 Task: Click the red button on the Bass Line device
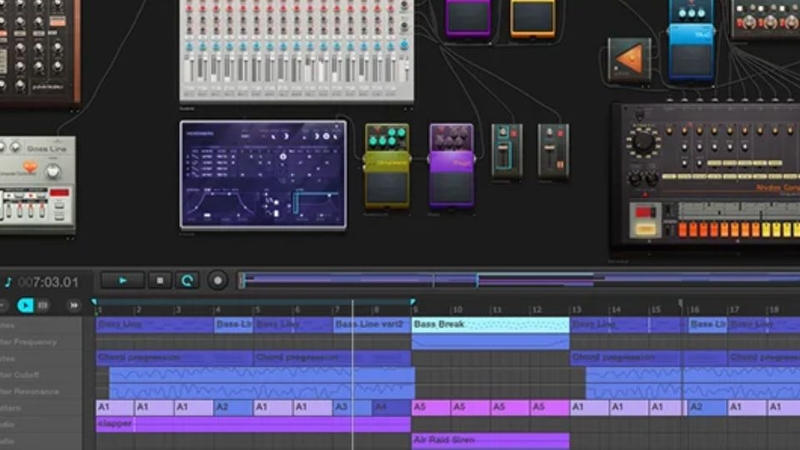point(59,193)
